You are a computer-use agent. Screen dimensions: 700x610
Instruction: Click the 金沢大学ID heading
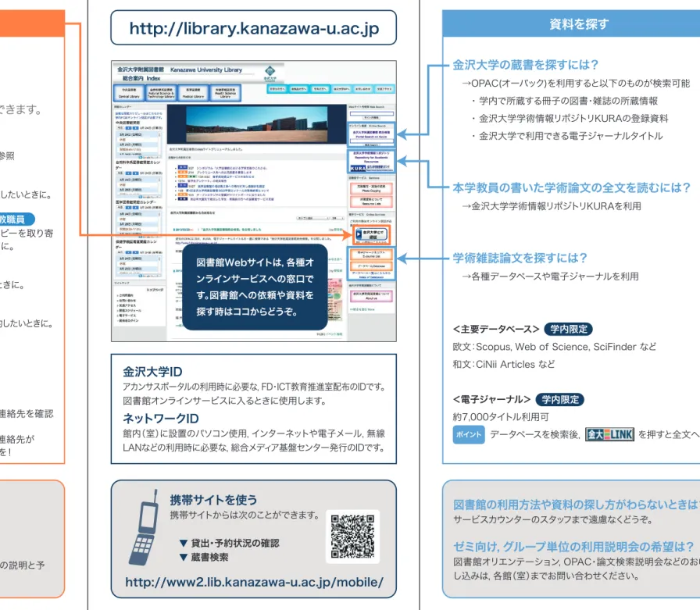[x=152, y=371]
